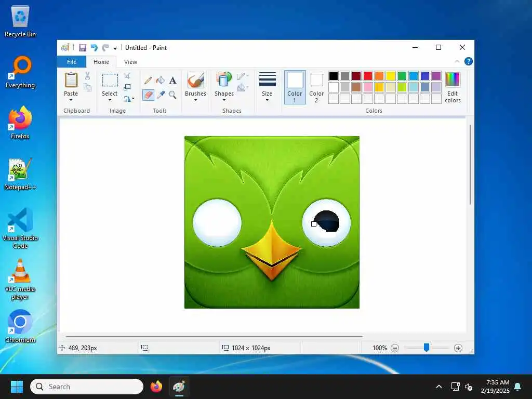Open Firefox from the taskbar
Viewport: 532px width, 399px height.
pyautogui.click(x=156, y=387)
